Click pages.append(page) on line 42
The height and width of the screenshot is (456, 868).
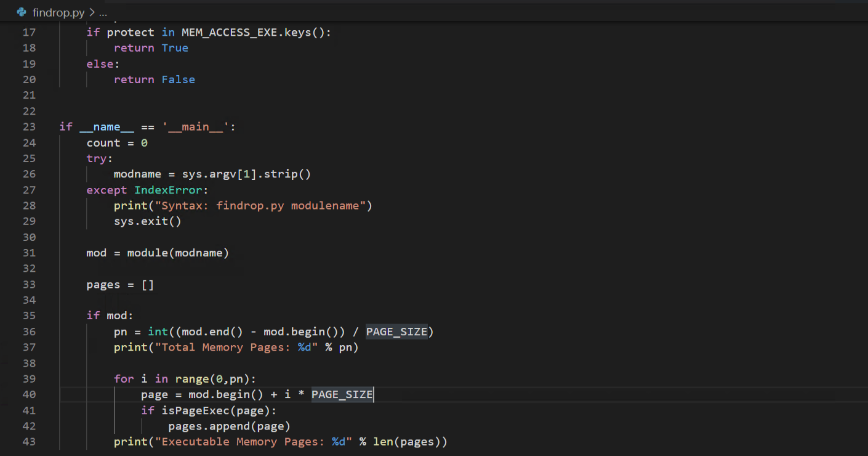229,426
